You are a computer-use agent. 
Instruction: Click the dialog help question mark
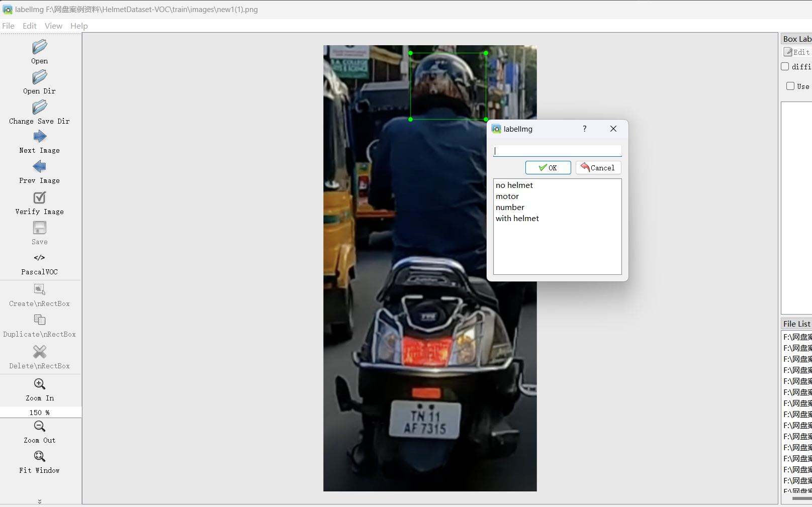click(x=585, y=129)
